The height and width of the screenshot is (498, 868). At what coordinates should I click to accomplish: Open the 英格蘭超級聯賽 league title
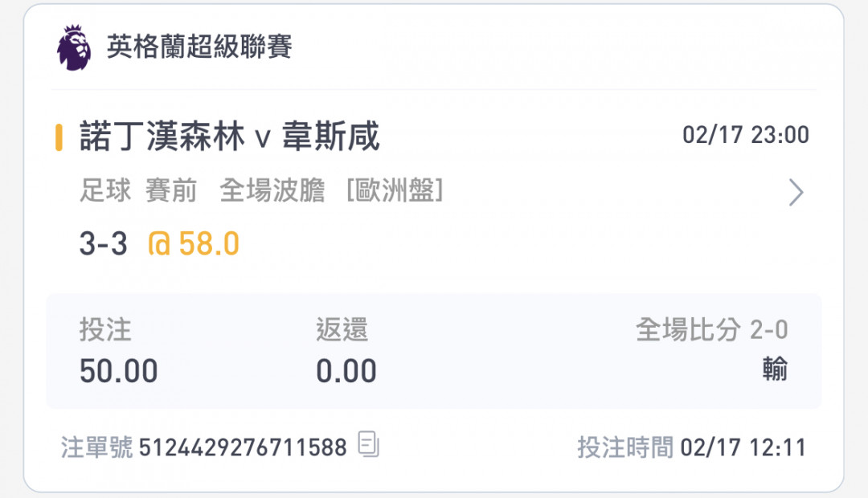click(199, 47)
